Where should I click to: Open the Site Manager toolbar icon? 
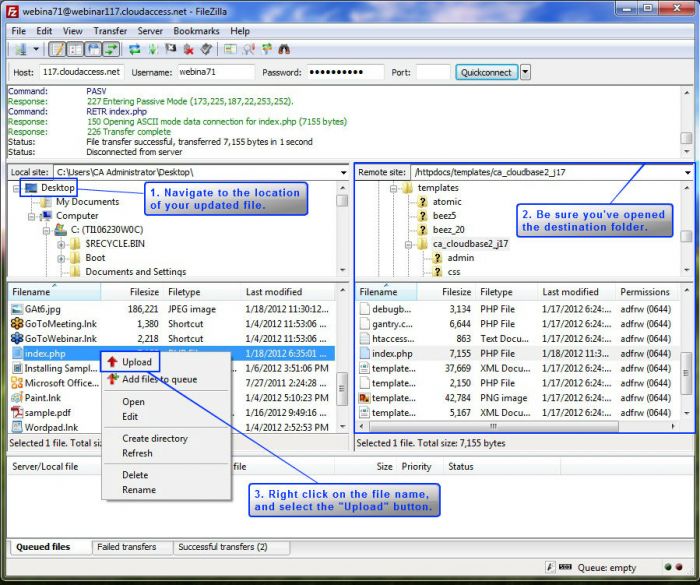coord(21,49)
